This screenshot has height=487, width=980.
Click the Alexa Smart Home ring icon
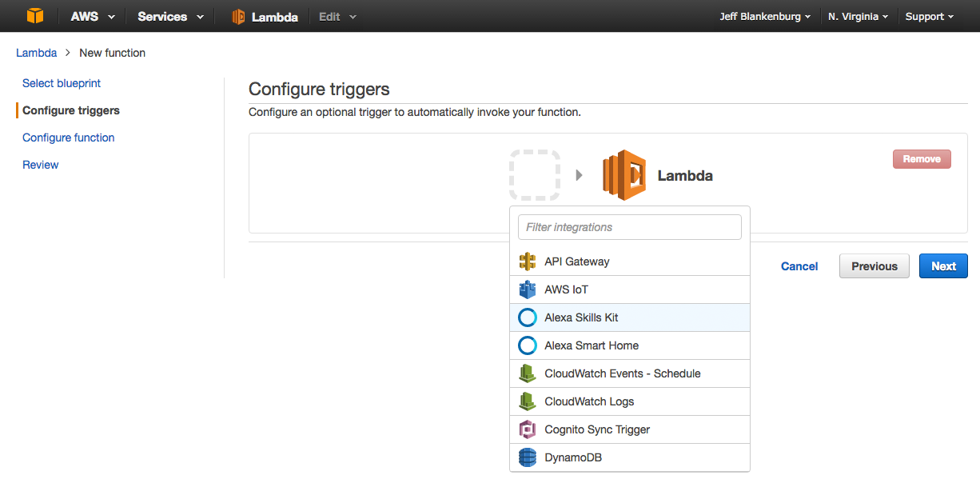tap(527, 345)
